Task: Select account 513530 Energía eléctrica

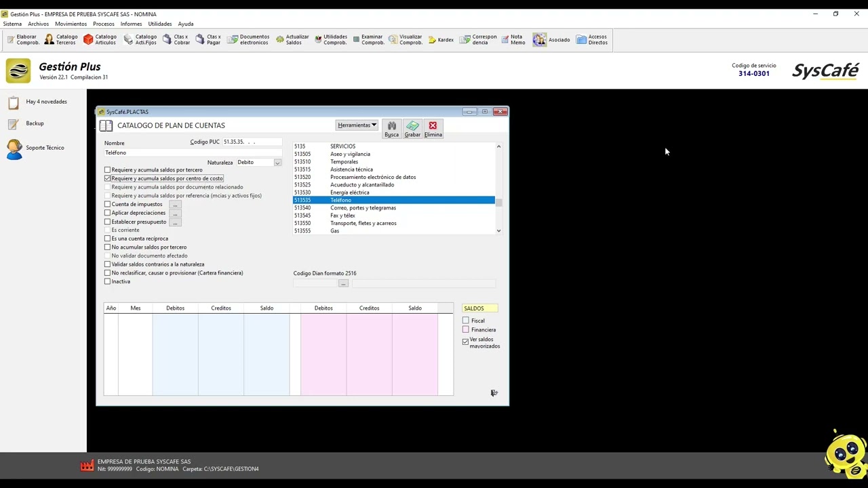Action: coord(393,192)
